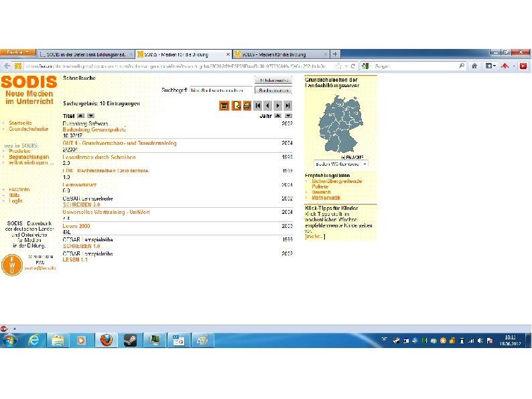
Task: Open 'Universelles Worttraining - UniWort' link
Action: tap(106, 212)
